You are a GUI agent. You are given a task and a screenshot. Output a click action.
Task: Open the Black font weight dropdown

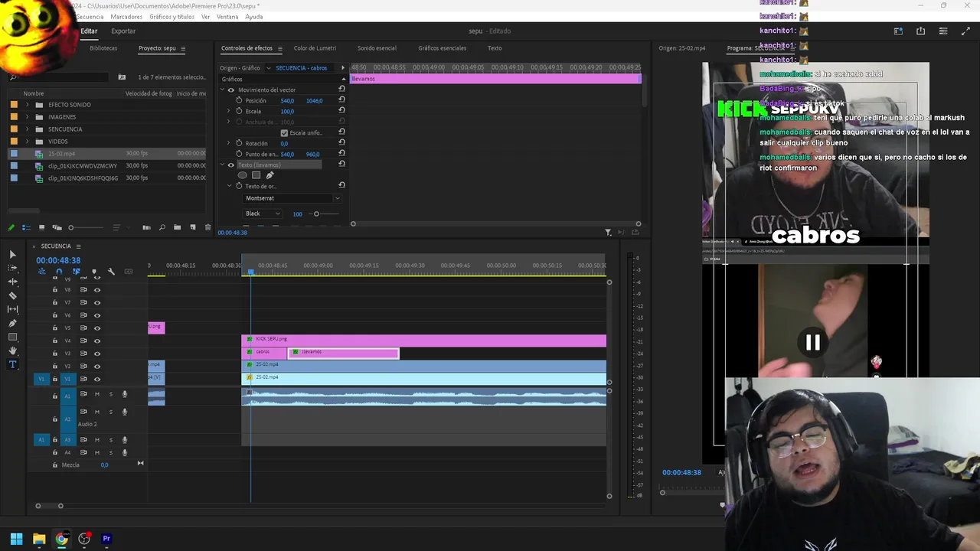[x=263, y=214]
